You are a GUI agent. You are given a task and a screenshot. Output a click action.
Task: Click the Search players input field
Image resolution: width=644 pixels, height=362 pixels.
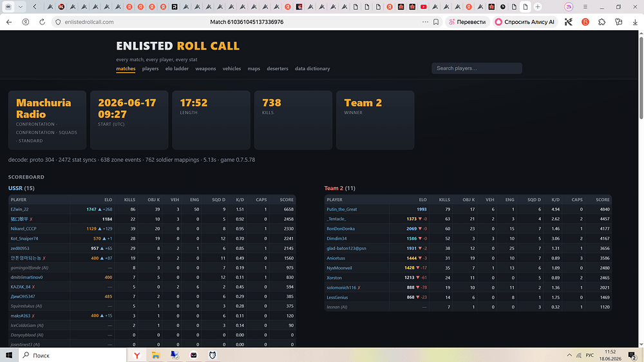pyautogui.click(x=477, y=68)
